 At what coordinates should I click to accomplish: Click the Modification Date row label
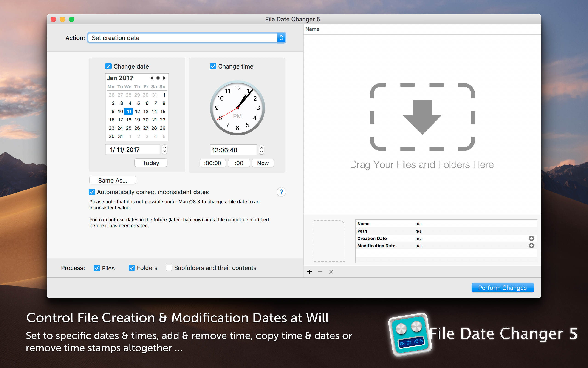(376, 246)
